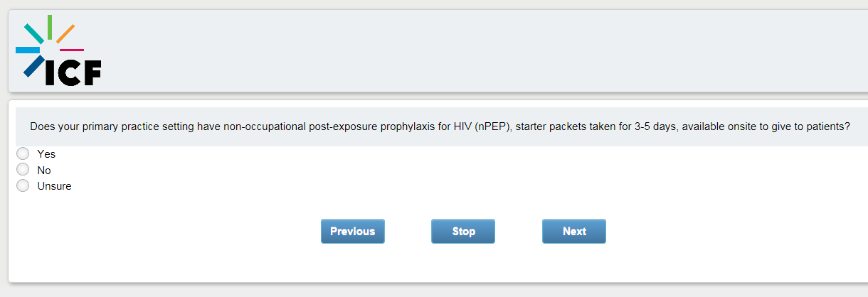Click the dark blue ray of the logo
Screen dimensions: 868x297
[33, 66]
